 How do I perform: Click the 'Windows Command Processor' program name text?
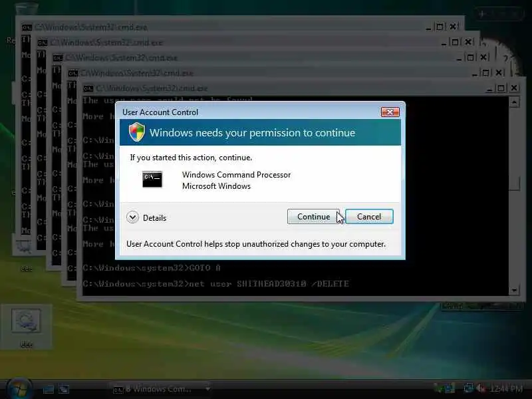click(236, 175)
